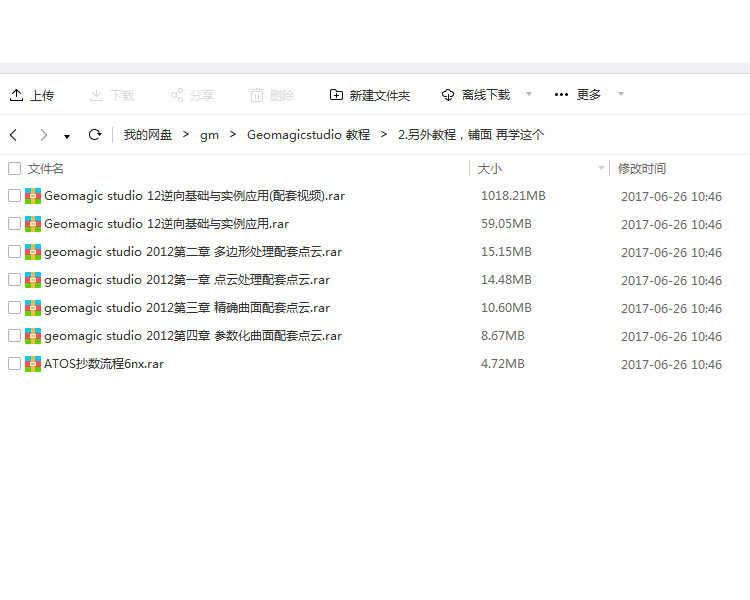Click the rar icon of 第一章 file

point(33,279)
